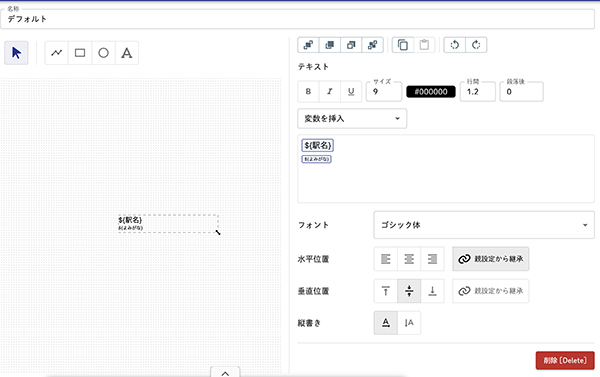The width and height of the screenshot is (600, 377).
Task: Edit the サイズ font size field
Action: (384, 91)
